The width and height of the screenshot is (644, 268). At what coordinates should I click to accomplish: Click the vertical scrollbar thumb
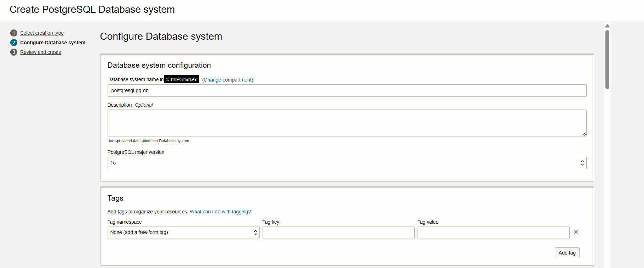pos(607,59)
